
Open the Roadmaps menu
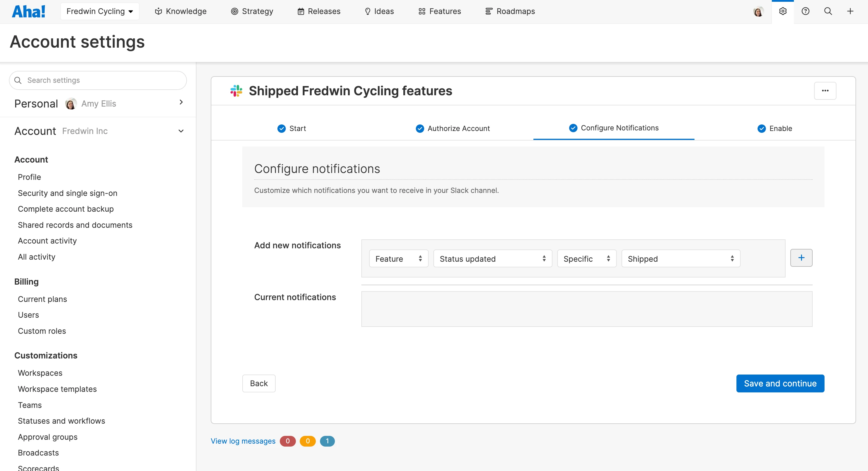pyautogui.click(x=510, y=11)
